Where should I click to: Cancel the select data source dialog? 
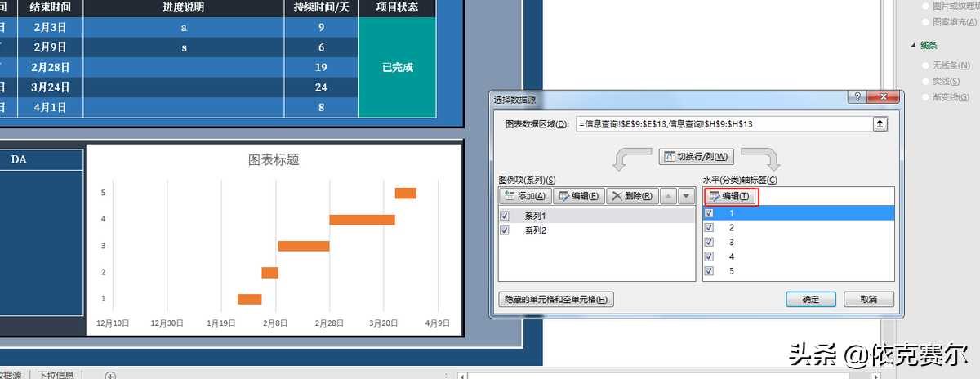(x=869, y=300)
